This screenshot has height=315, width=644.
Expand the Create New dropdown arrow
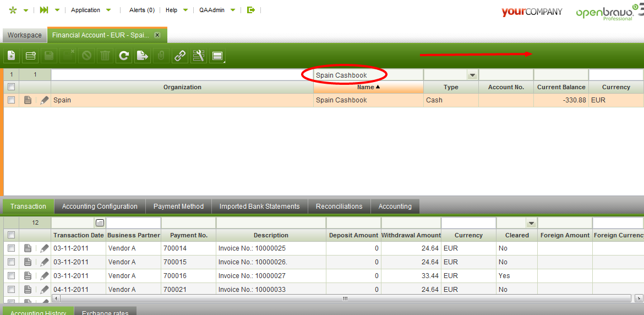26,10
